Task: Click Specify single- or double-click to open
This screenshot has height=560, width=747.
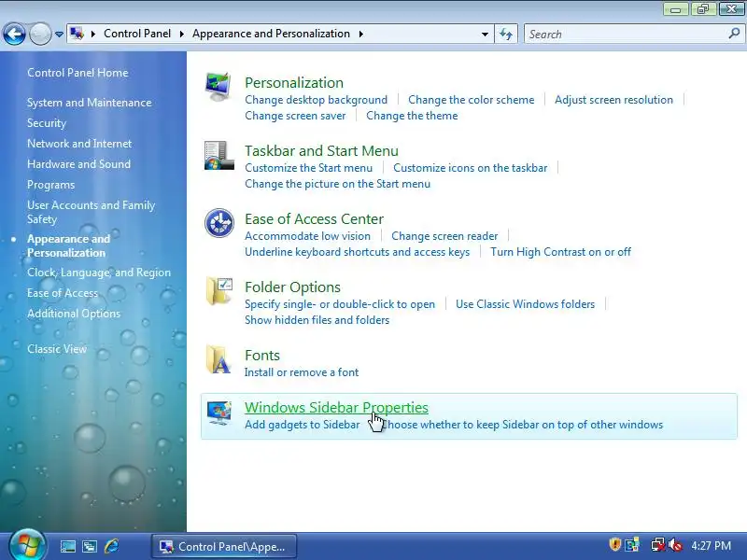Action: [x=340, y=304]
